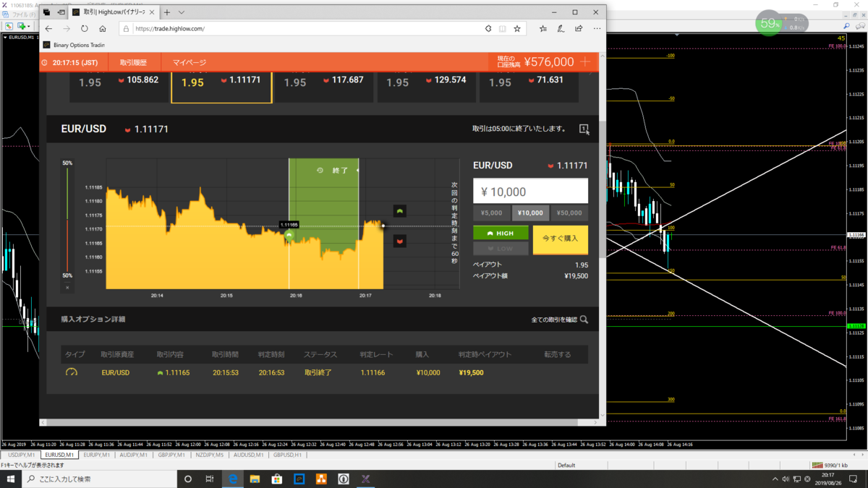This screenshot has height=488, width=868.
Task: Select the 105.862 asset card
Action: click(119, 87)
